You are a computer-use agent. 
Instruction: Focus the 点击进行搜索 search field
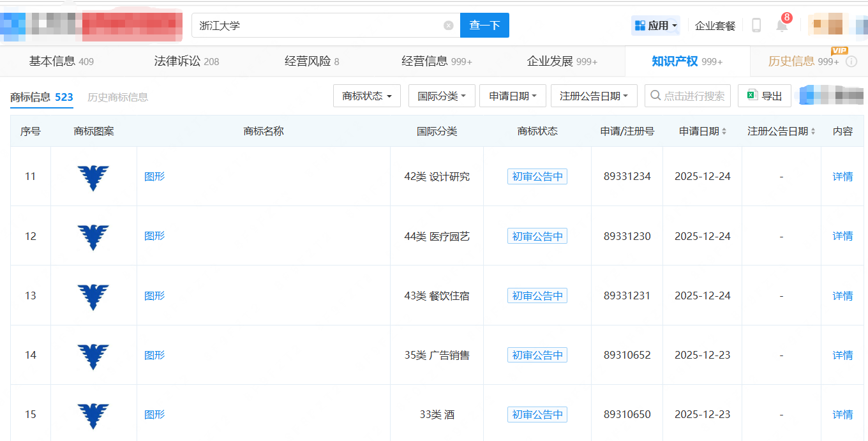click(687, 96)
